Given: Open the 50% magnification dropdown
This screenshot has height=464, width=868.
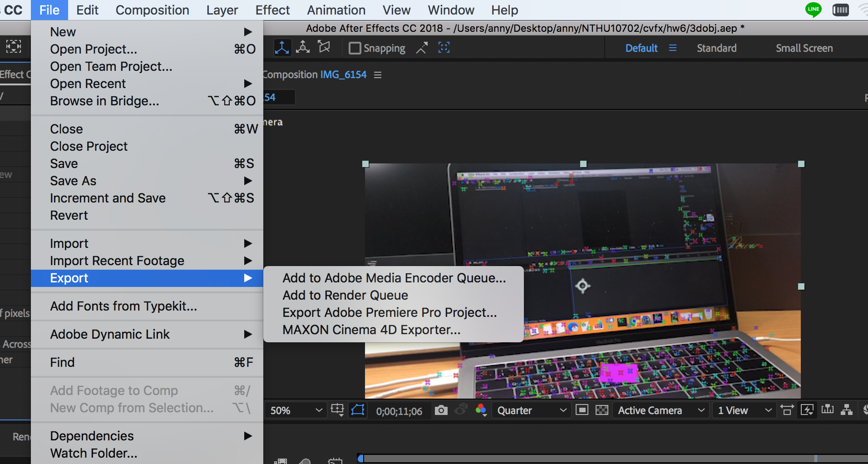Looking at the screenshot, I should (x=296, y=410).
